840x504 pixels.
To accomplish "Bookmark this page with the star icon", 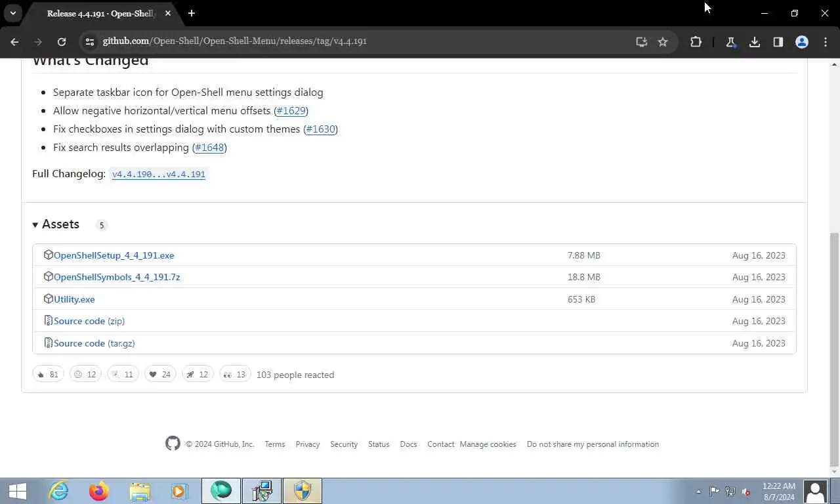I will [x=663, y=41].
